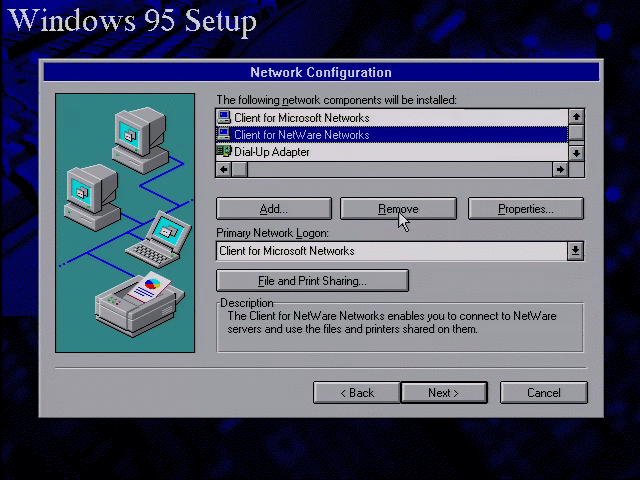Select Dial-Up Adapter list entry
The height and width of the screenshot is (480, 640).
tap(392, 152)
